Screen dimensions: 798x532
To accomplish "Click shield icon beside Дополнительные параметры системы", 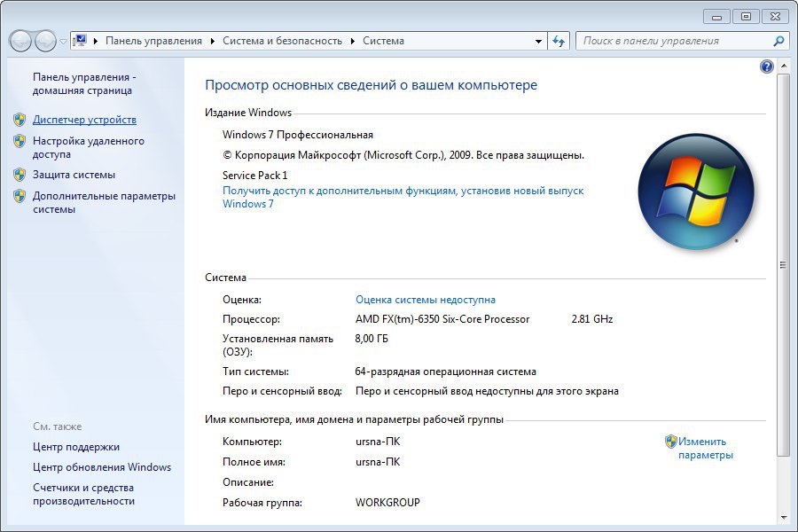I will (20, 196).
